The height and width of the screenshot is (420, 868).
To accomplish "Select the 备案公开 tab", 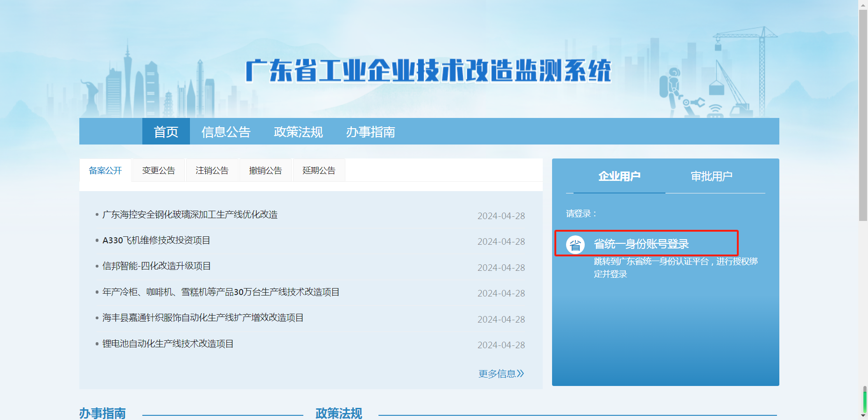I will click(105, 171).
